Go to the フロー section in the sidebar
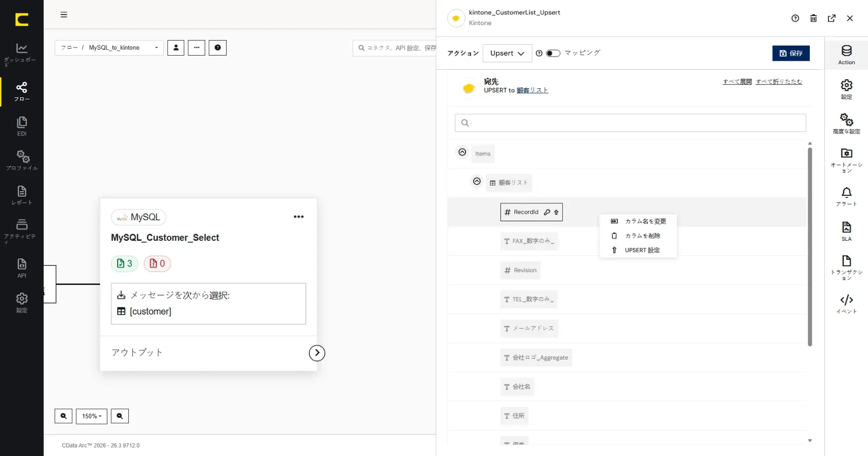This screenshot has height=456, width=868. tap(22, 92)
